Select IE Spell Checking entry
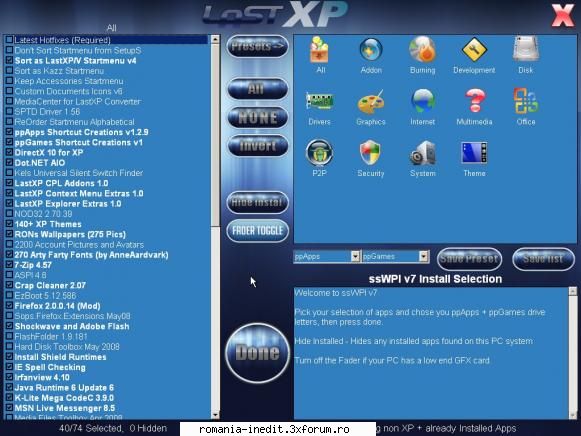This screenshot has width=581, height=436. pyautogui.click(x=50, y=367)
